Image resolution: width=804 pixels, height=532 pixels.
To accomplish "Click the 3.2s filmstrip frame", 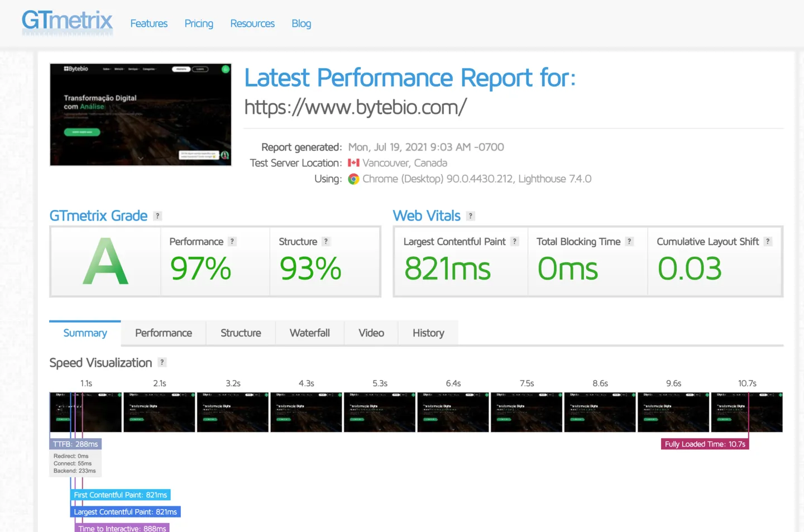I will point(233,412).
